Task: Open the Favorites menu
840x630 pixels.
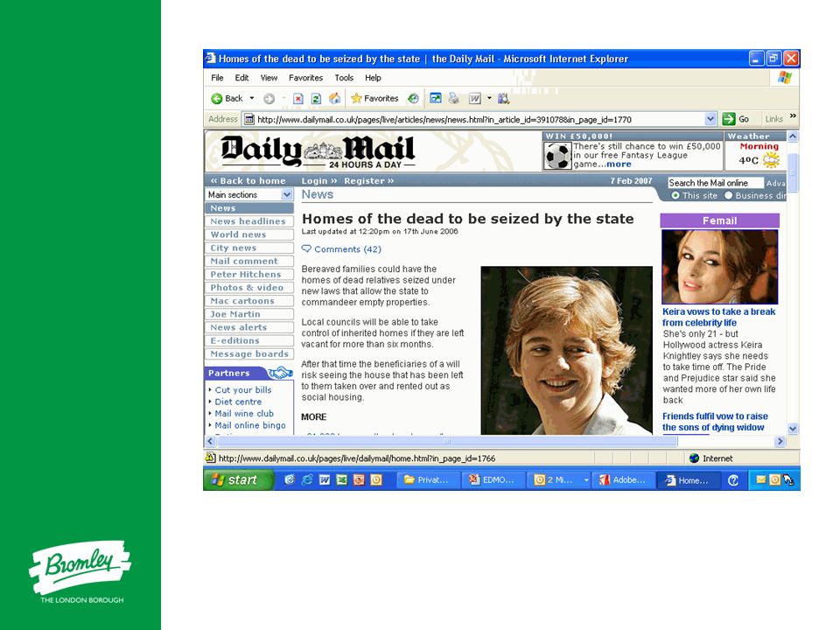Action: [306, 78]
